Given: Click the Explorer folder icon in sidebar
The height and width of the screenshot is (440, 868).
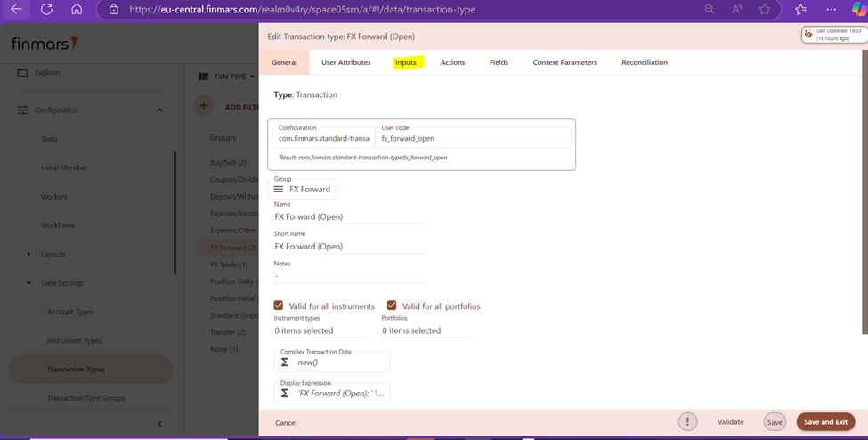Looking at the screenshot, I should click(x=22, y=73).
